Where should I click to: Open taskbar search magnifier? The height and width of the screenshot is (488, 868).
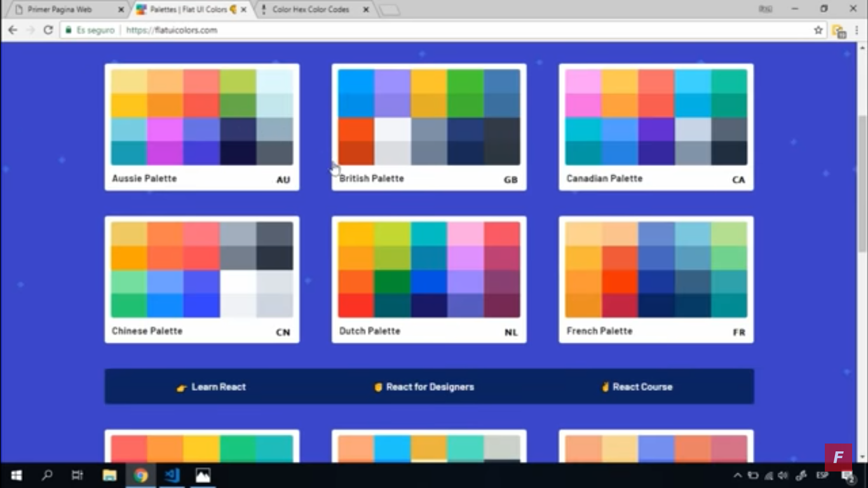click(x=47, y=475)
